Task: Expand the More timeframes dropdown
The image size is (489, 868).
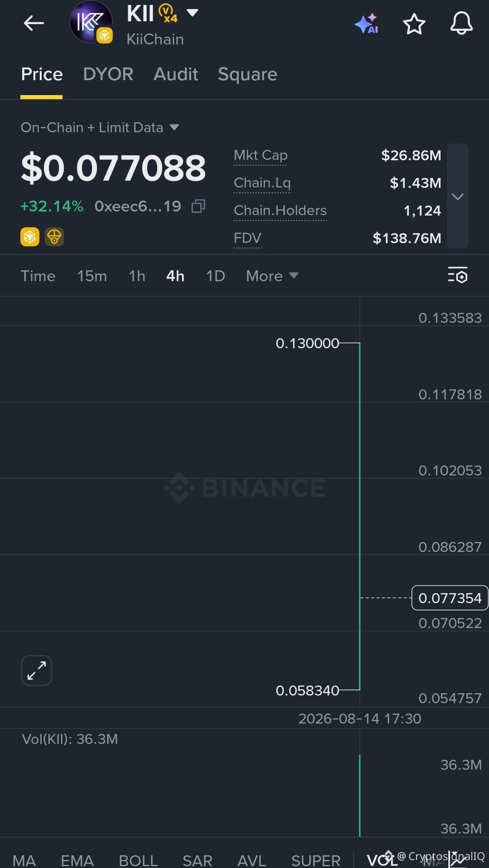Action: point(272,276)
